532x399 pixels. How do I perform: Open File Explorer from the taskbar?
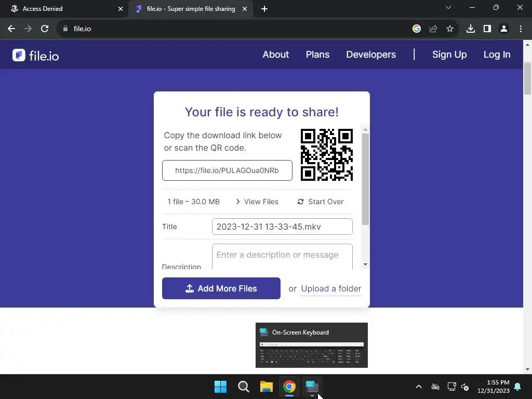(x=267, y=387)
